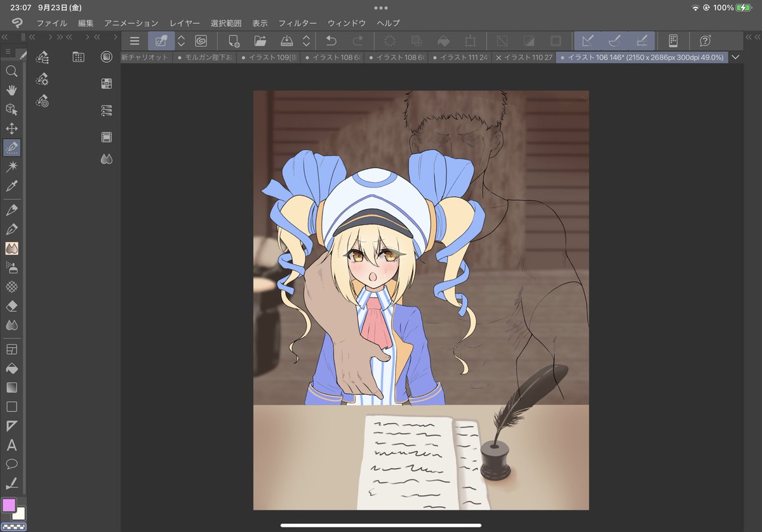Open the canvas tab list dropdown
The width and height of the screenshot is (762, 532).
(x=735, y=57)
